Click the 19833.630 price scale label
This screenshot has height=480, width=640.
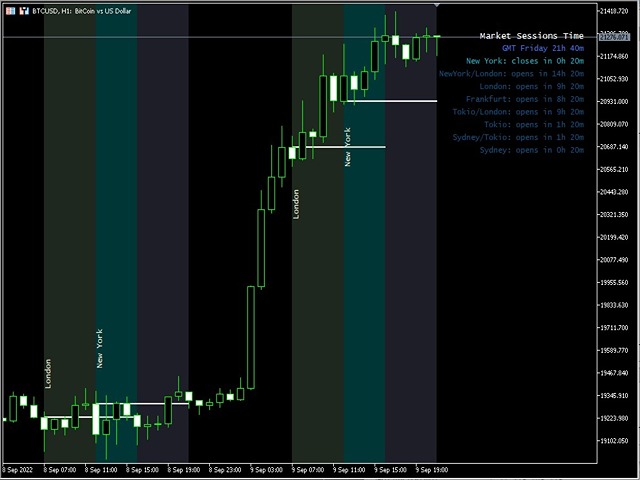point(614,305)
